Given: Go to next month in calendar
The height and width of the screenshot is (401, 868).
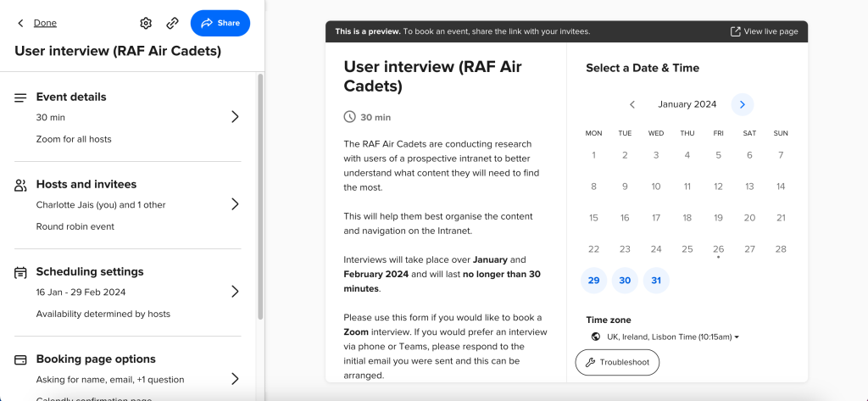Looking at the screenshot, I should 743,104.
